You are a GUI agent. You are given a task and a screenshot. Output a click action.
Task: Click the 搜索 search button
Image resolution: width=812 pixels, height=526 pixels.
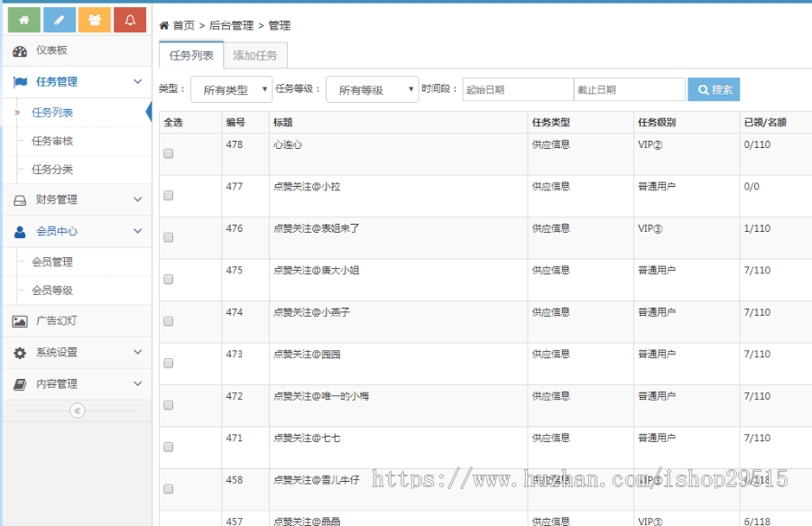[x=714, y=90]
